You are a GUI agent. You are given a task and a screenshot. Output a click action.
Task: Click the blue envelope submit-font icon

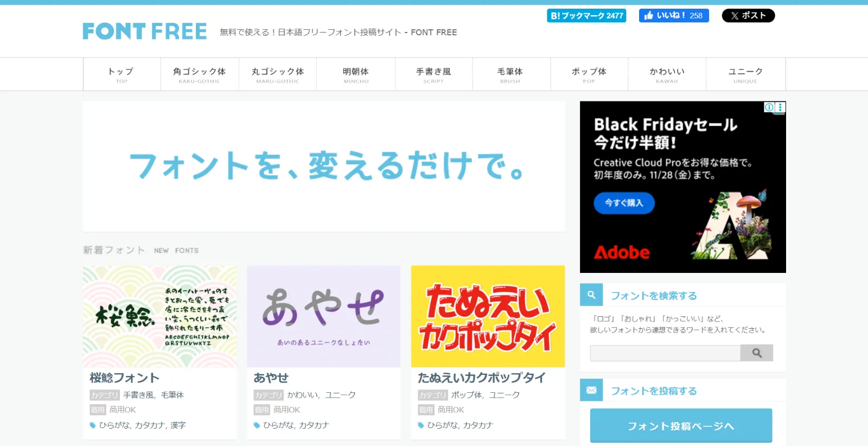pyautogui.click(x=591, y=390)
